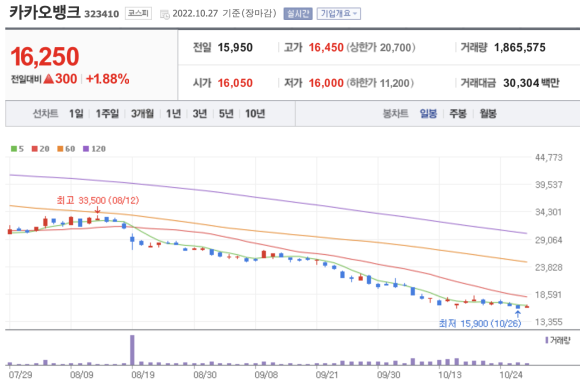The width and height of the screenshot is (580, 392).
Task: Click the 44,773 y-axis label
Action: point(549,158)
